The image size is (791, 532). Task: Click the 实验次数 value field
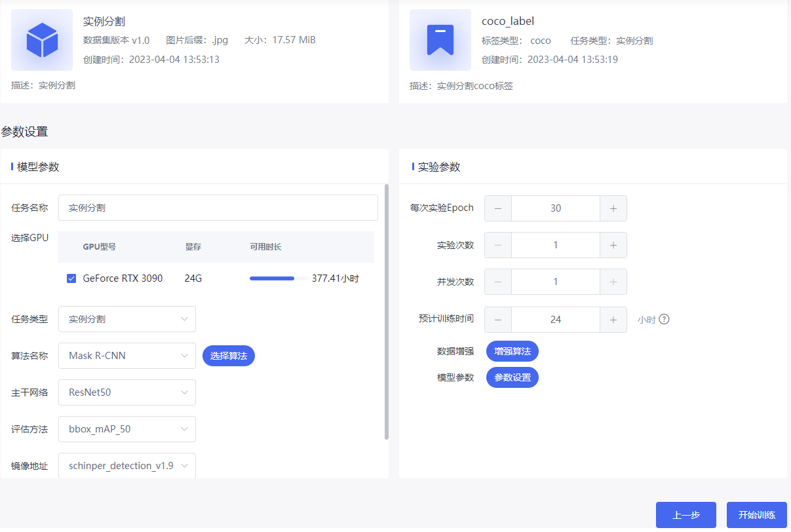tap(556, 245)
